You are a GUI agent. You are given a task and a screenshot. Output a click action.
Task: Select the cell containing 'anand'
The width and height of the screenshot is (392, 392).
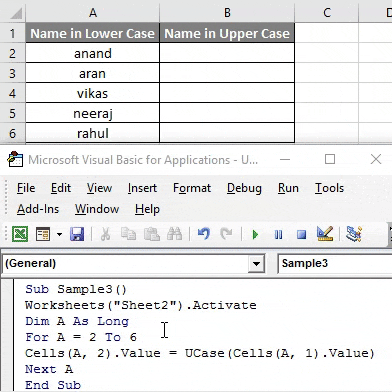coord(93,53)
